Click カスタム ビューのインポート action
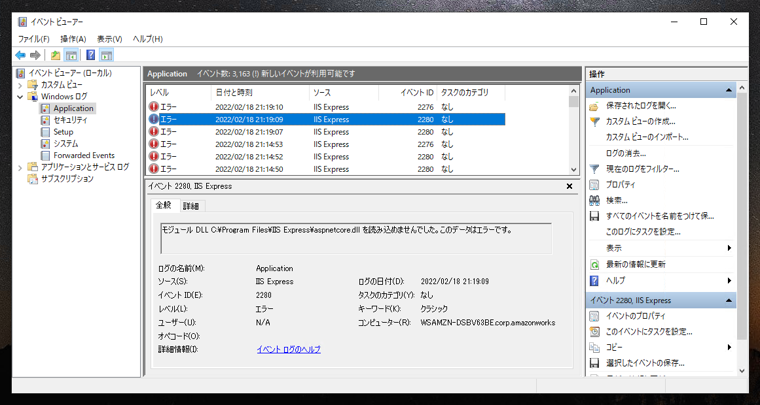Viewport: 760px width, 405px height. pyautogui.click(x=647, y=137)
